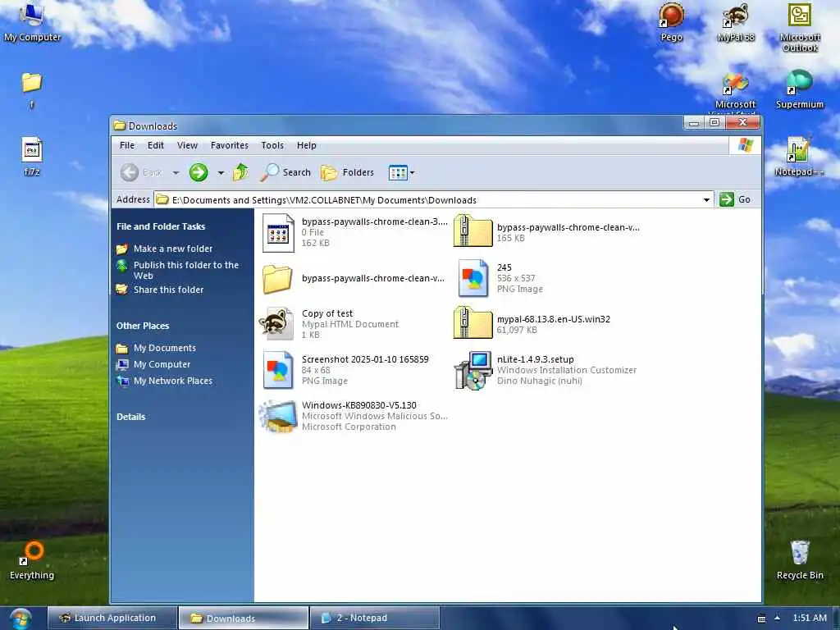The image size is (840, 630).
Task: Open the Favorites menu
Action: pyautogui.click(x=230, y=145)
